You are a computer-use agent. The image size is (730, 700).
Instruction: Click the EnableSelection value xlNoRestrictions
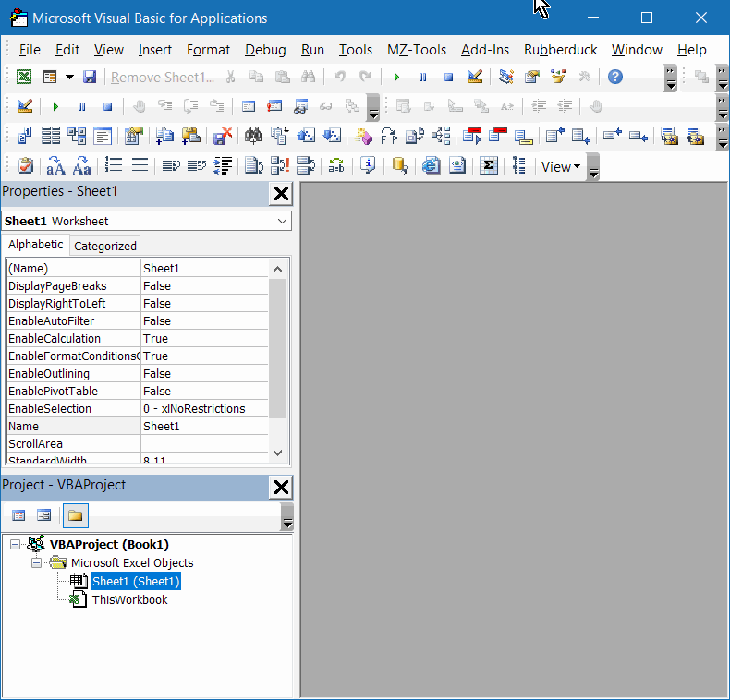click(204, 409)
